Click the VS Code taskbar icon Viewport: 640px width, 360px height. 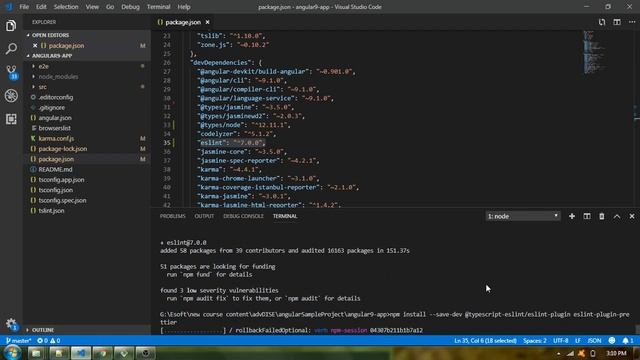(80, 353)
